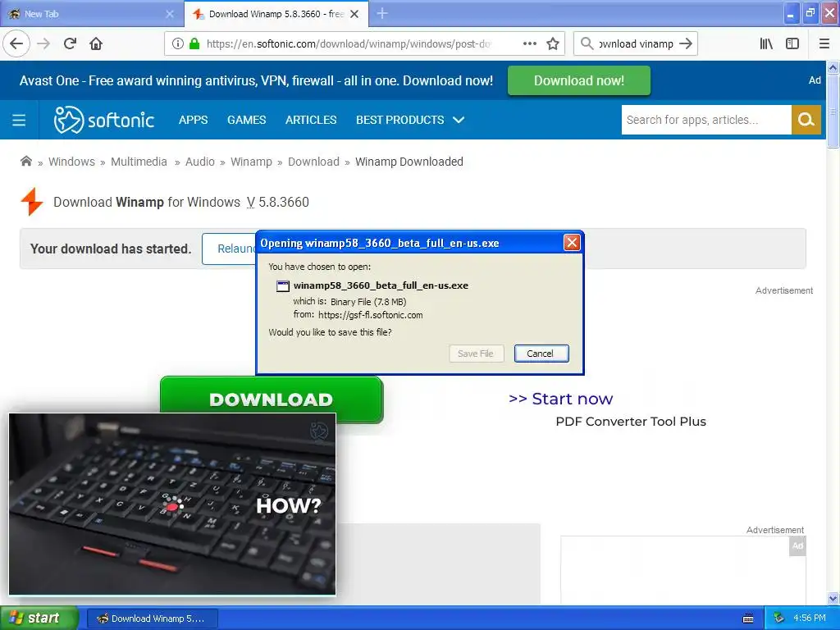
Task: Click the winamp58_3660_beta_full_en-us.exe filename in dialog
Action: pos(381,285)
